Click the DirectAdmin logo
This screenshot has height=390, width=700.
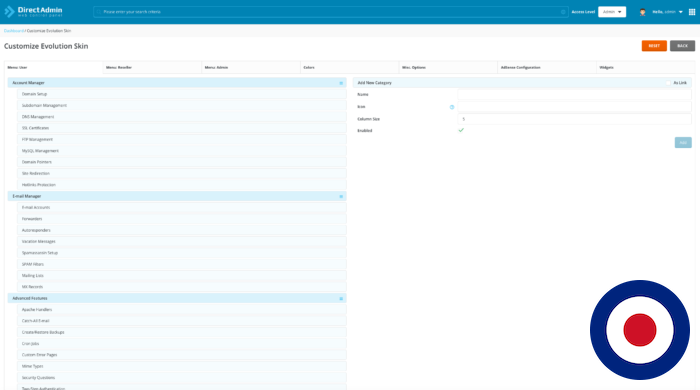tap(33, 12)
